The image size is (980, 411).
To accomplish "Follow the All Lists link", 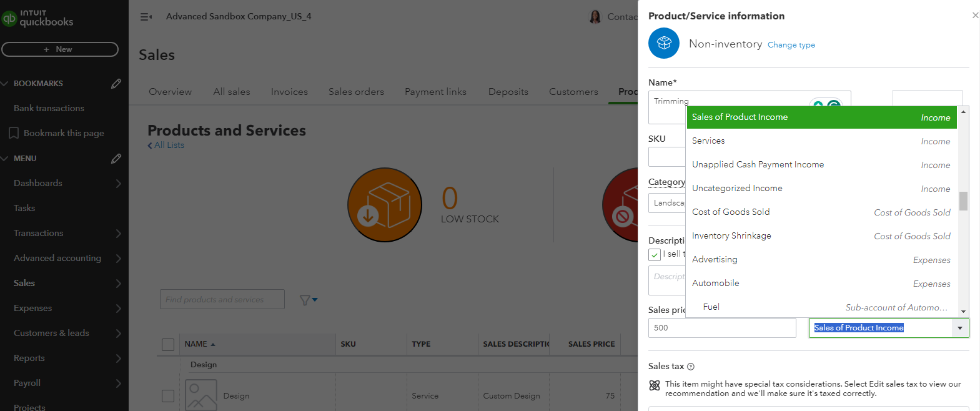I will point(166,145).
